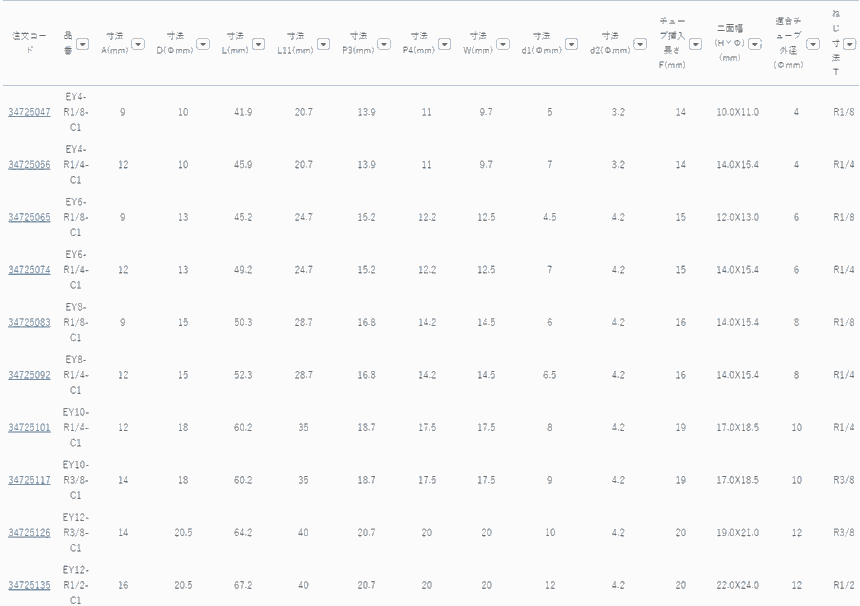The image size is (860, 606).
Task: Click filter arrow beside 寸法 L11(mm)
Action: (323, 44)
